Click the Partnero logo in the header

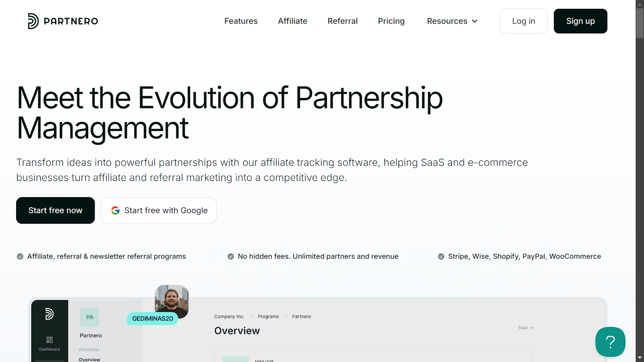(x=62, y=21)
